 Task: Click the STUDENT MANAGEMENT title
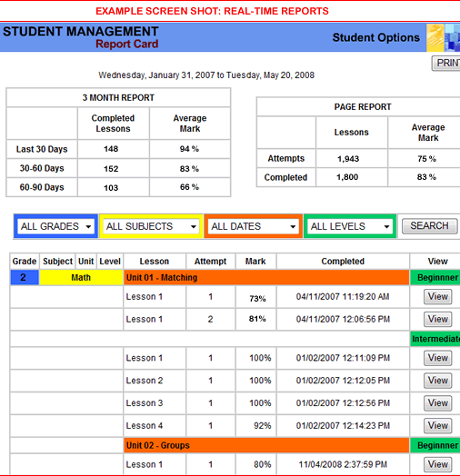pos(81,32)
